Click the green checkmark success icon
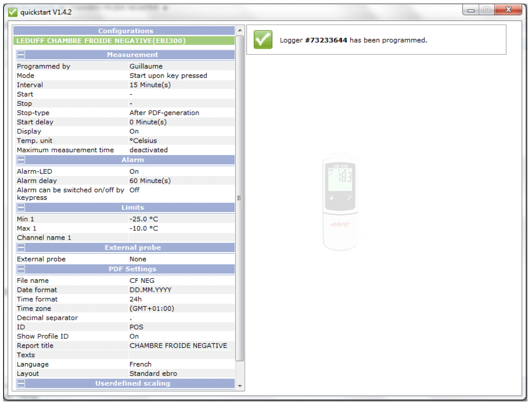 tap(263, 40)
